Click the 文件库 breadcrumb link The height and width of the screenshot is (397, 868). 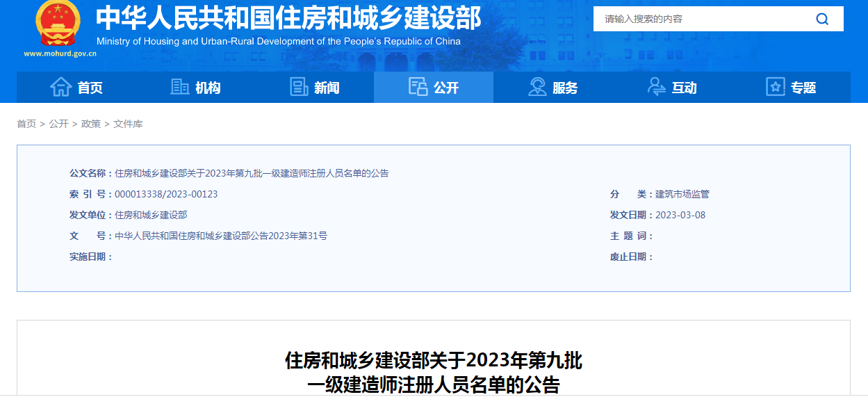128,124
